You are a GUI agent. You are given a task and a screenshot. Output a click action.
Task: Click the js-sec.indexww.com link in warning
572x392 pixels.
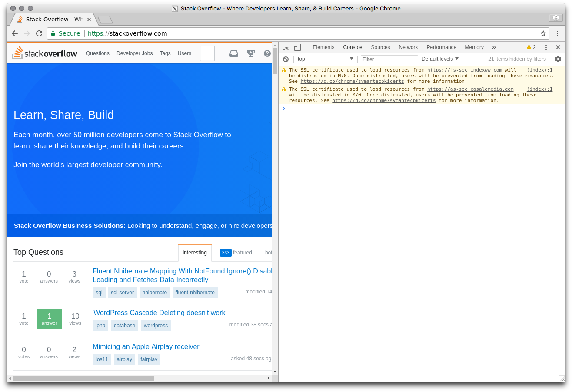464,70
